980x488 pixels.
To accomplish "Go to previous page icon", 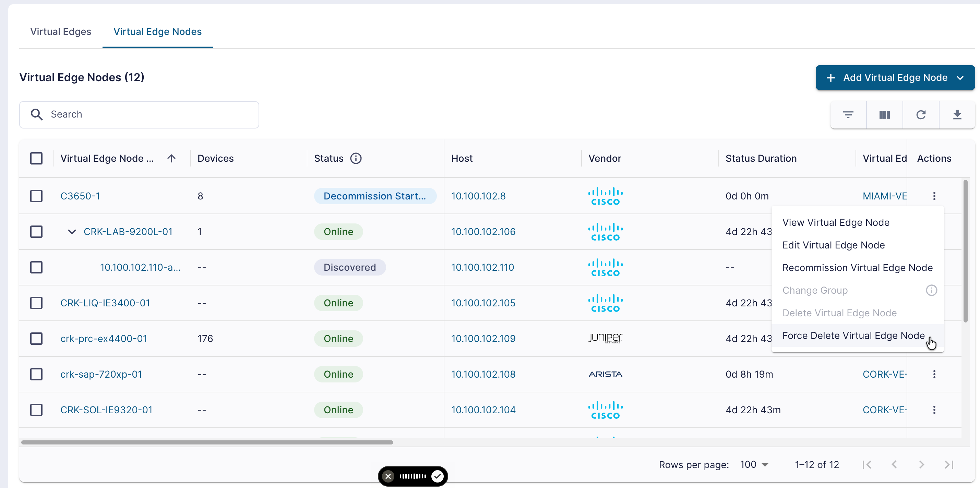I will [x=894, y=464].
